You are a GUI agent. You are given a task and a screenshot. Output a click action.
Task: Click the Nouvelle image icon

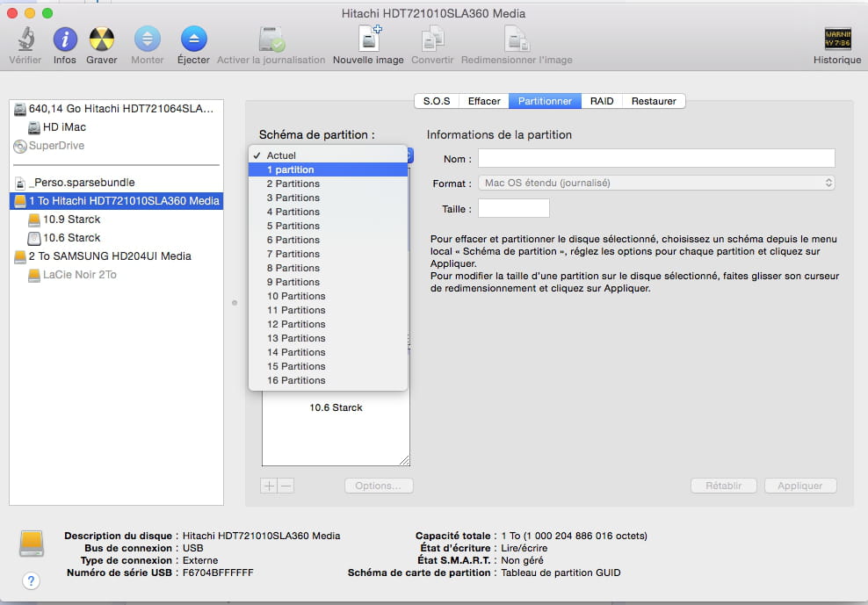[368, 40]
